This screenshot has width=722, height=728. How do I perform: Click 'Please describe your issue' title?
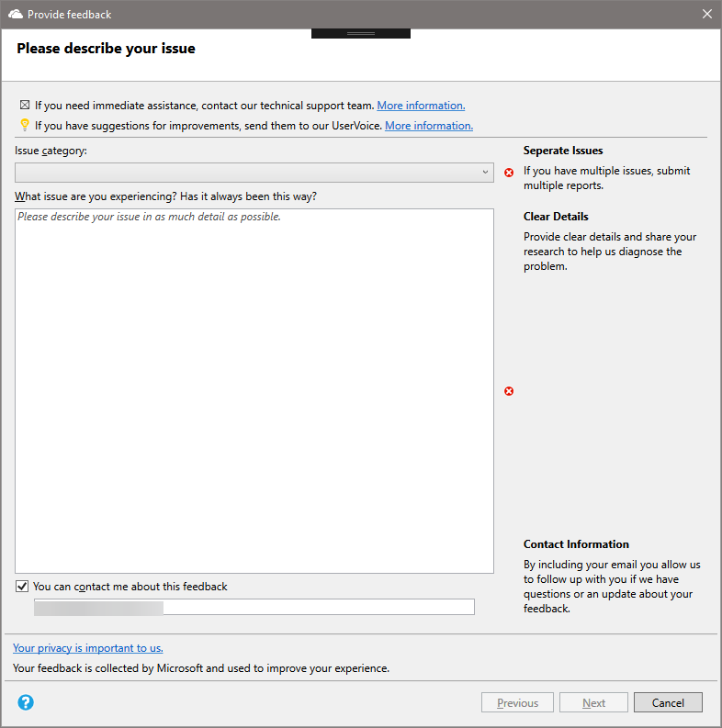coord(106,49)
